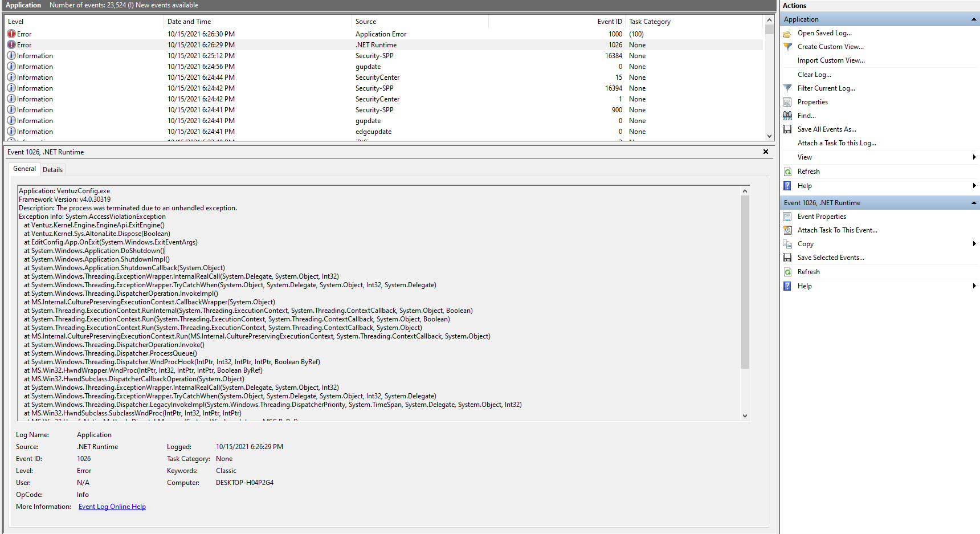Click Clear Log in the Actions pane
The image size is (980, 534).
coord(814,75)
